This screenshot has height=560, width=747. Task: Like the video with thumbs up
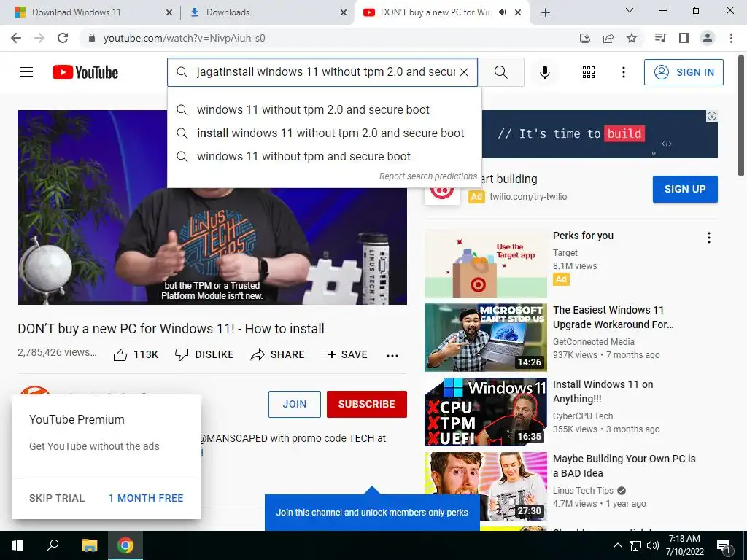[136, 355]
